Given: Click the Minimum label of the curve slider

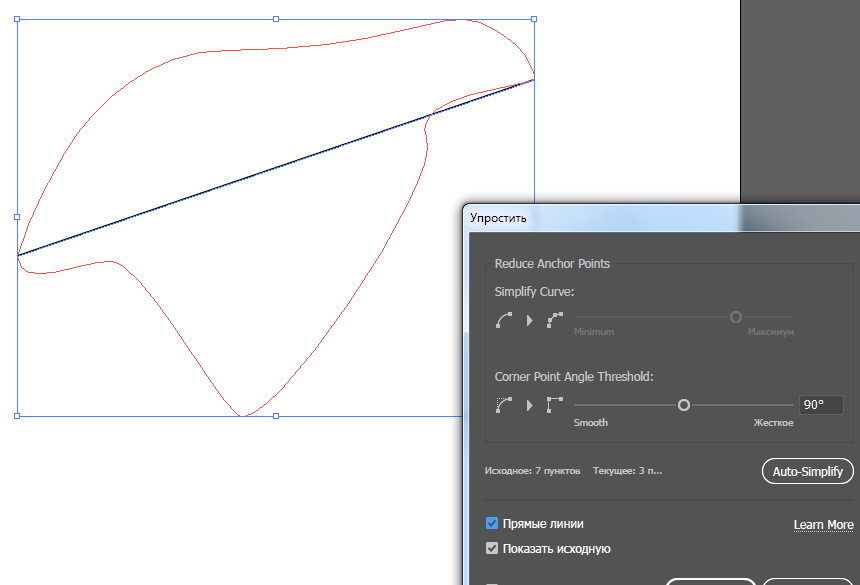Looking at the screenshot, I should pos(593,332).
